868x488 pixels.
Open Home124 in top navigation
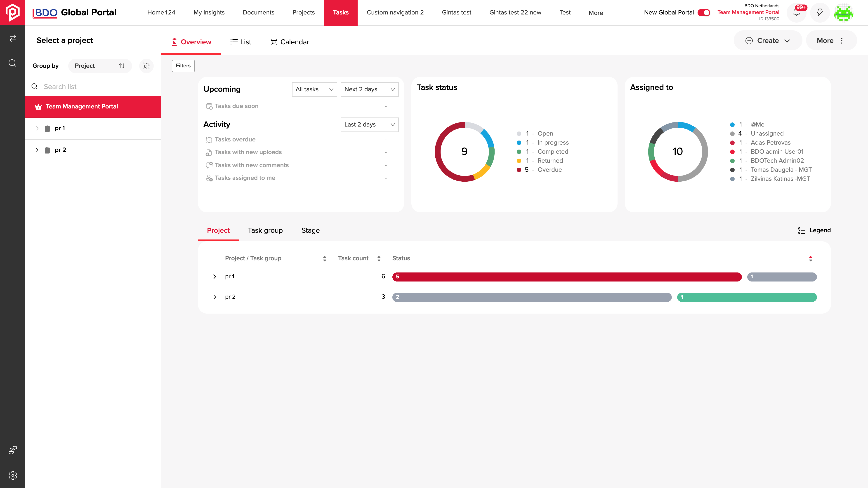click(x=161, y=12)
